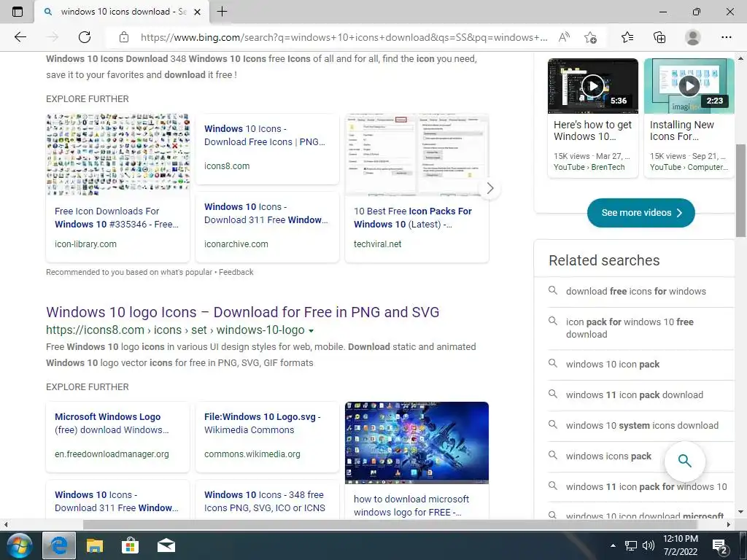Open how to download microsoft windows logo link
This screenshot has height=560, width=747.
pos(411,506)
